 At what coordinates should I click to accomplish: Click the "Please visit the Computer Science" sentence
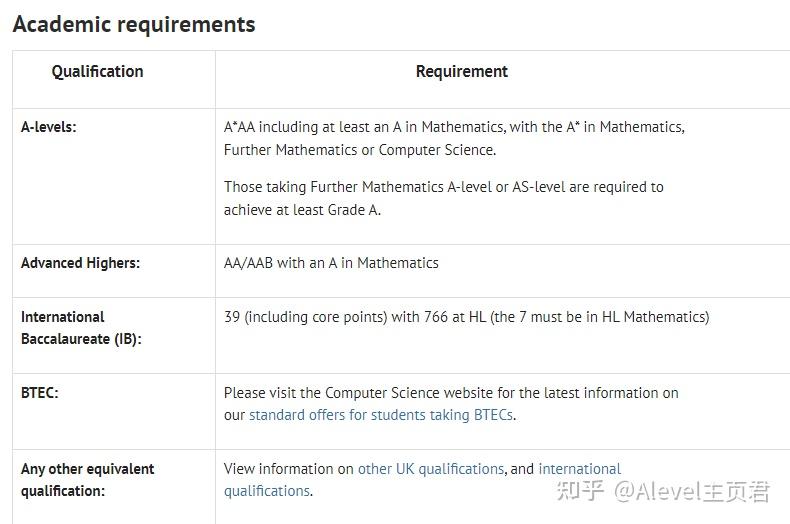451,393
